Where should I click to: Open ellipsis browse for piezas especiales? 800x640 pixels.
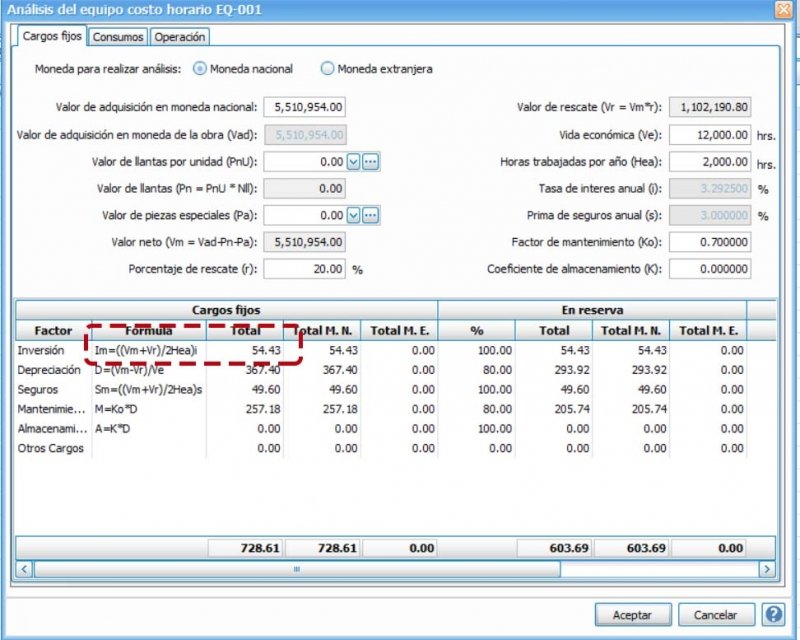(370, 215)
